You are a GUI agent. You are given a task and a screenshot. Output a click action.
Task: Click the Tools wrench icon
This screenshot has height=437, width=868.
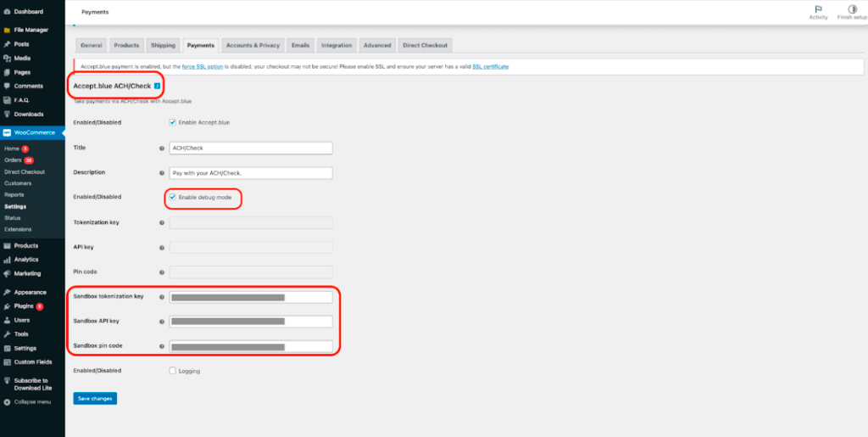tap(7, 334)
